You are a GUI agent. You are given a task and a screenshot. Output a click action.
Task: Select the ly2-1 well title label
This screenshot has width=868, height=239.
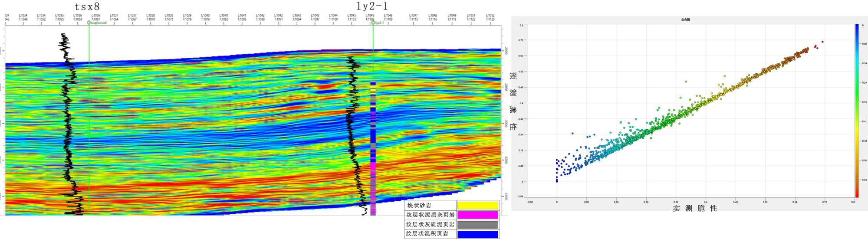tap(372, 6)
